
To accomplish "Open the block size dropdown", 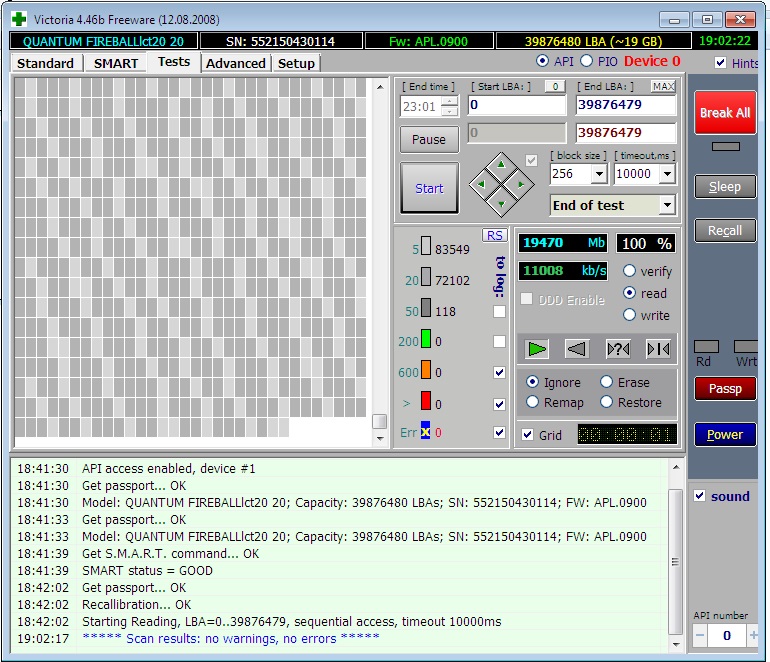I will point(599,173).
